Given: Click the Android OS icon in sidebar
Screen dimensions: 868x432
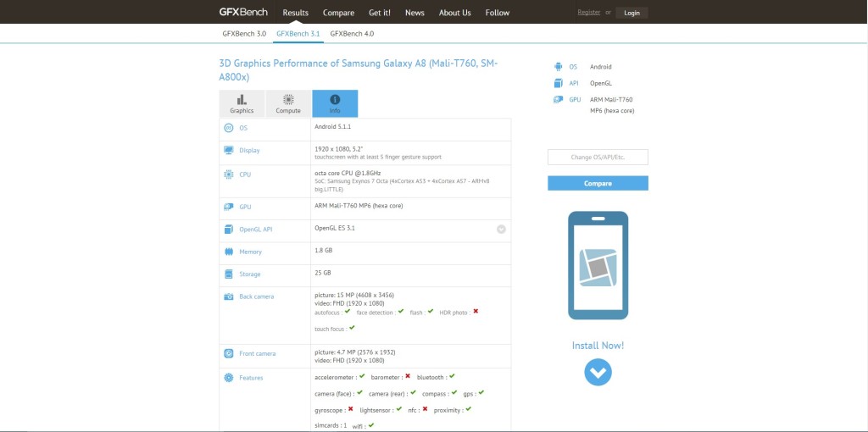Looking at the screenshot, I should (558, 67).
